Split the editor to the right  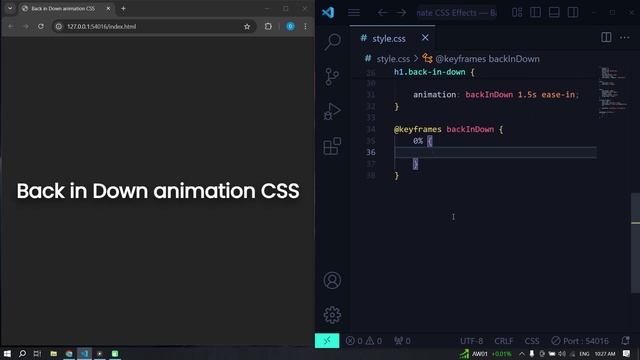[x=606, y=38]
